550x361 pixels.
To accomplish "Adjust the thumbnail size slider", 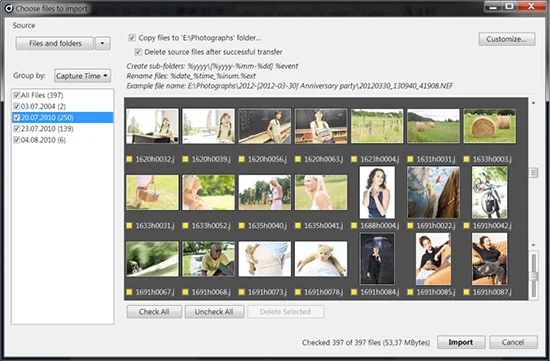I will tap(534, 276).
